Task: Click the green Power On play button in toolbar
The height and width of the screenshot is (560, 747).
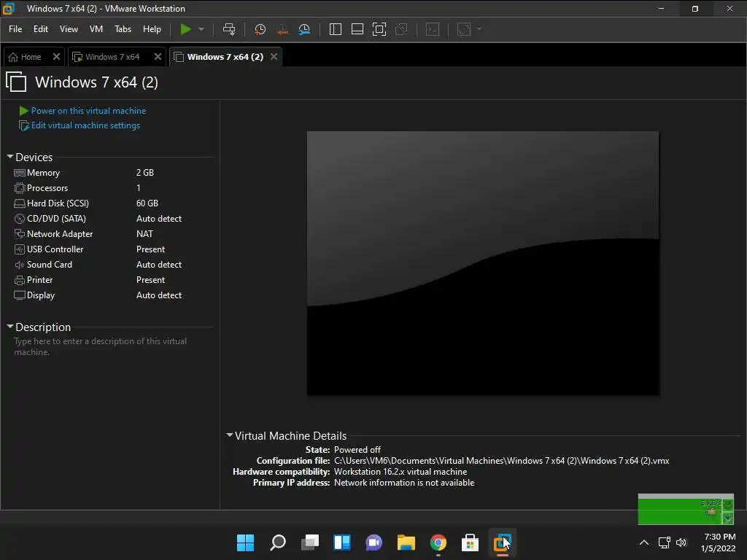Action: click(185, 29)
